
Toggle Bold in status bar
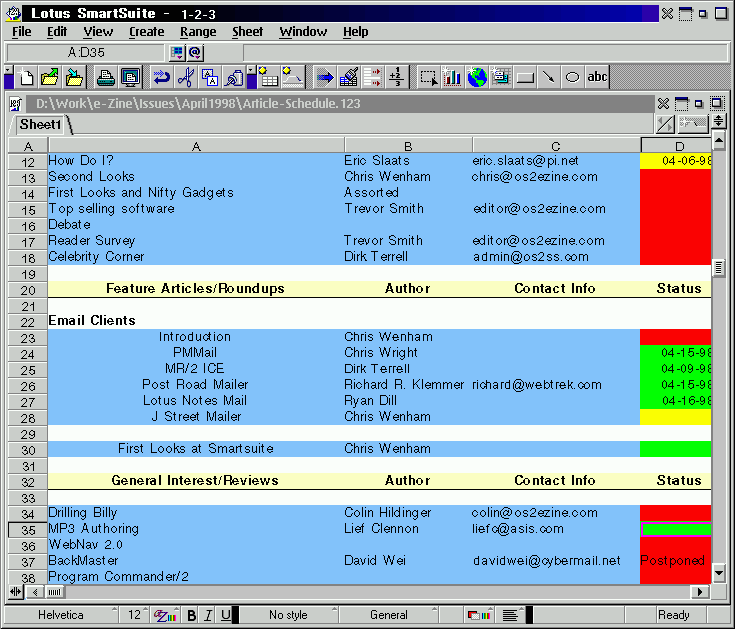coord(191,615)
